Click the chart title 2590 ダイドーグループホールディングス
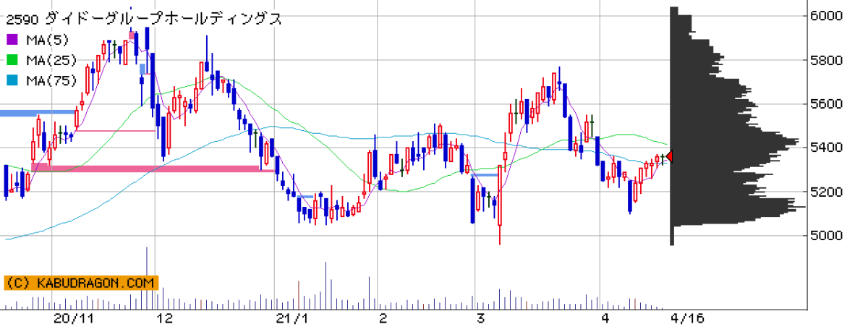 [143, 20]
